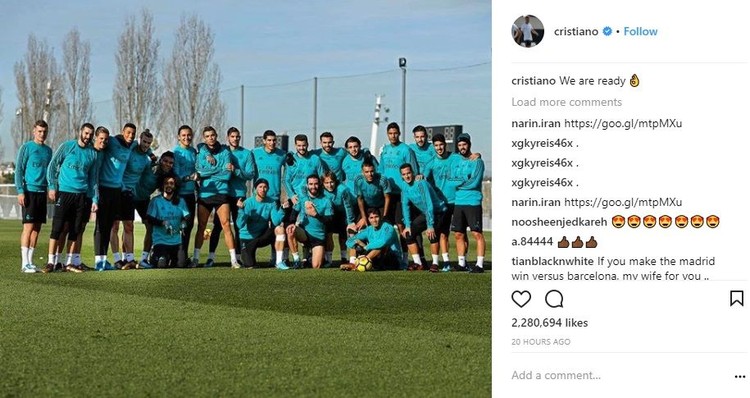Open the noosheenjedkareh commenter profile
750x398 pixels.
(x=559, y=222)
